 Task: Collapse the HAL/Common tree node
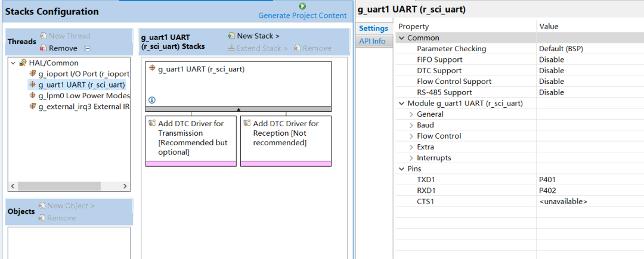pyautogui.click(x=13, y=63)
